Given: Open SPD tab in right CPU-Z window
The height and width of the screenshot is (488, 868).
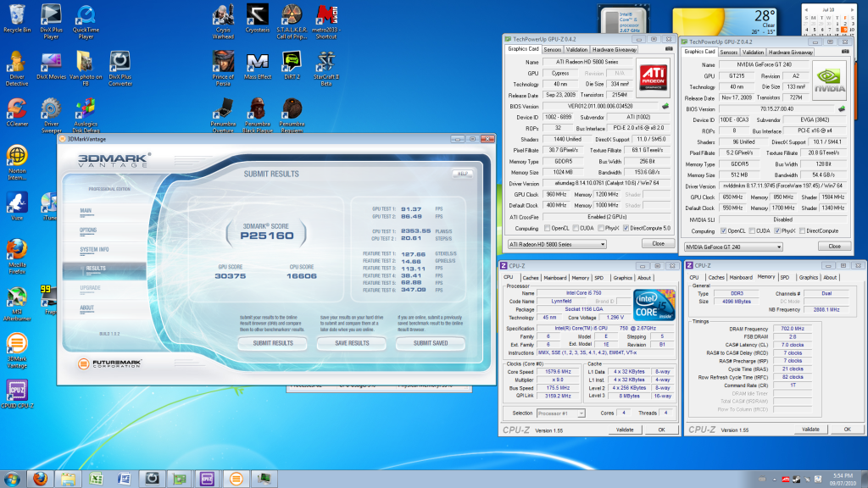Looking at the screenshot, I should point(784,278).
